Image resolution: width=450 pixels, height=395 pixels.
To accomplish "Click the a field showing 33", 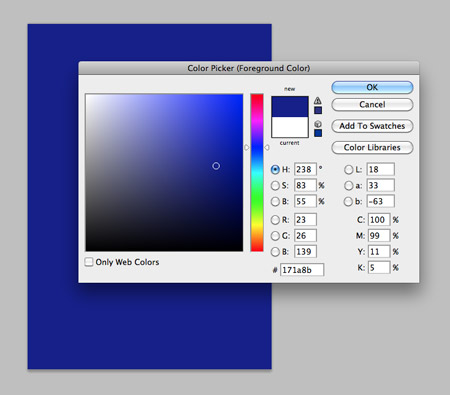I will coord(381,185).
